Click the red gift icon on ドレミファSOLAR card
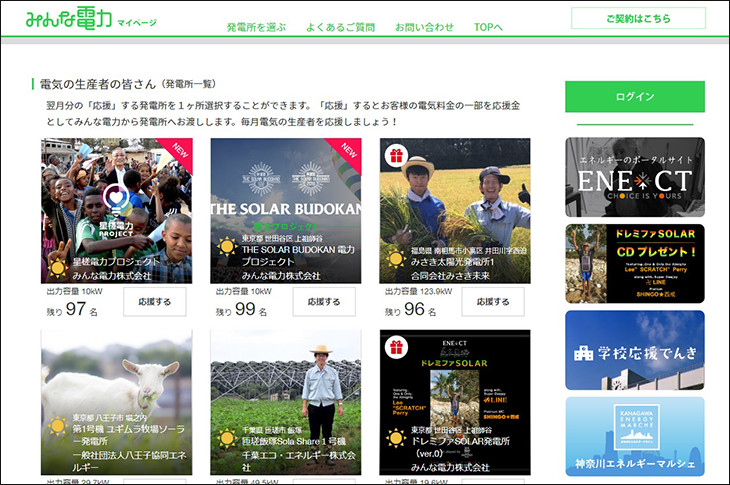The width and height of the screenshot is (730, 485). (x=394, y=347)
